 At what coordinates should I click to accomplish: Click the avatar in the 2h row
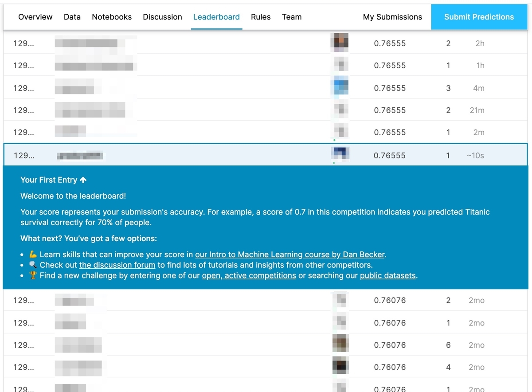pos(340,43)
